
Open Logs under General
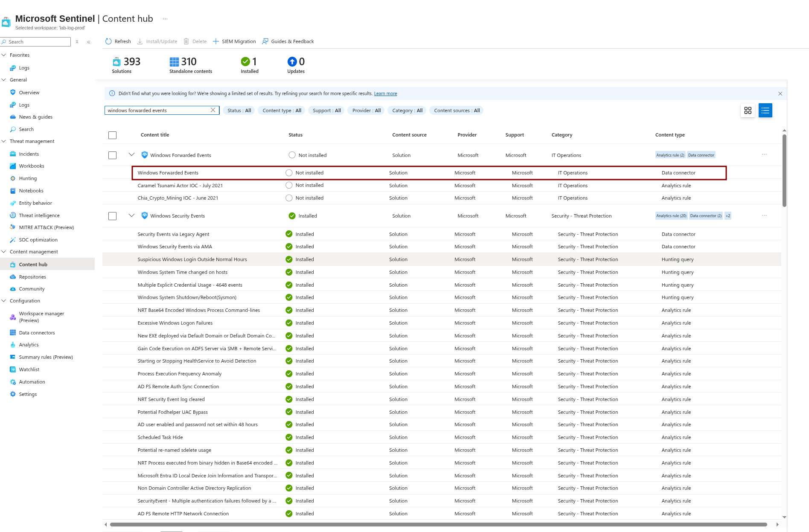24,105
